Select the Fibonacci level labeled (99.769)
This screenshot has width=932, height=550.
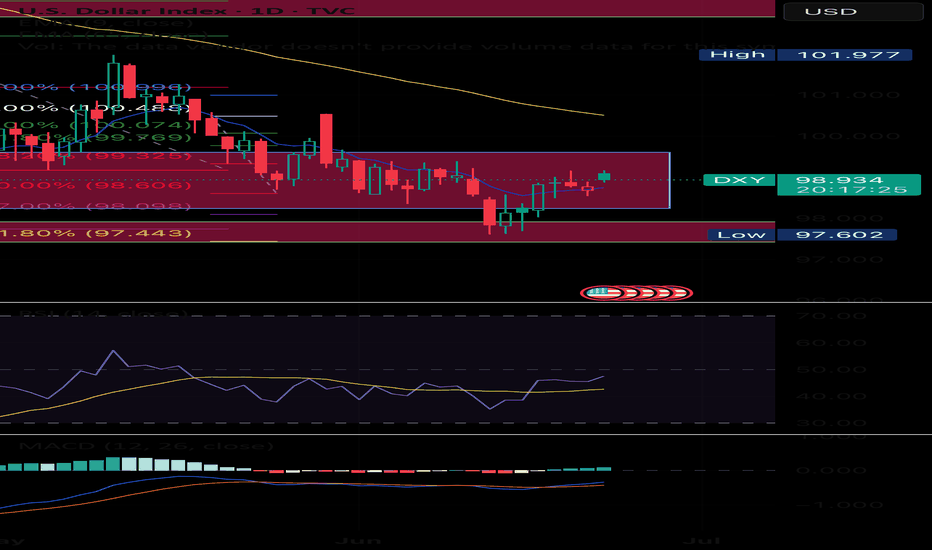pos(95,138)
